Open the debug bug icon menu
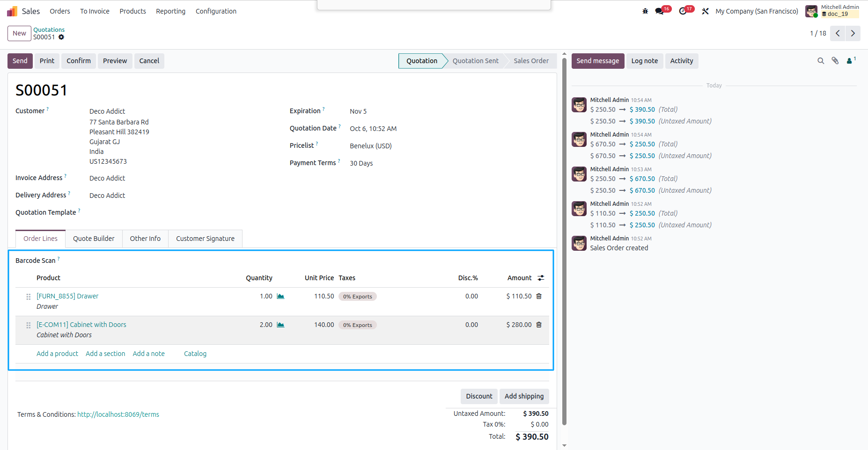This screenshot has width=868, height=450. pos(645,11)
